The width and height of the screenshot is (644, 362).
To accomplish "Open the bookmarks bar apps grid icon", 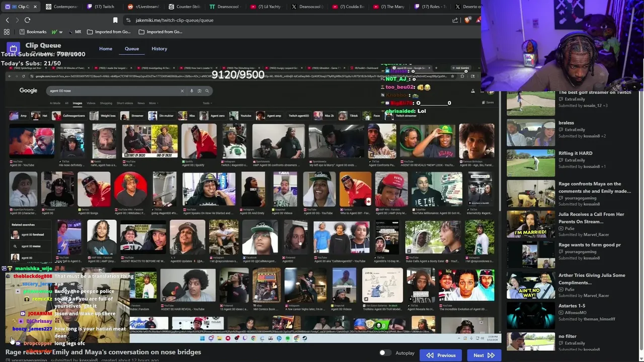I will pyautogui.click(x=7, y=32).
